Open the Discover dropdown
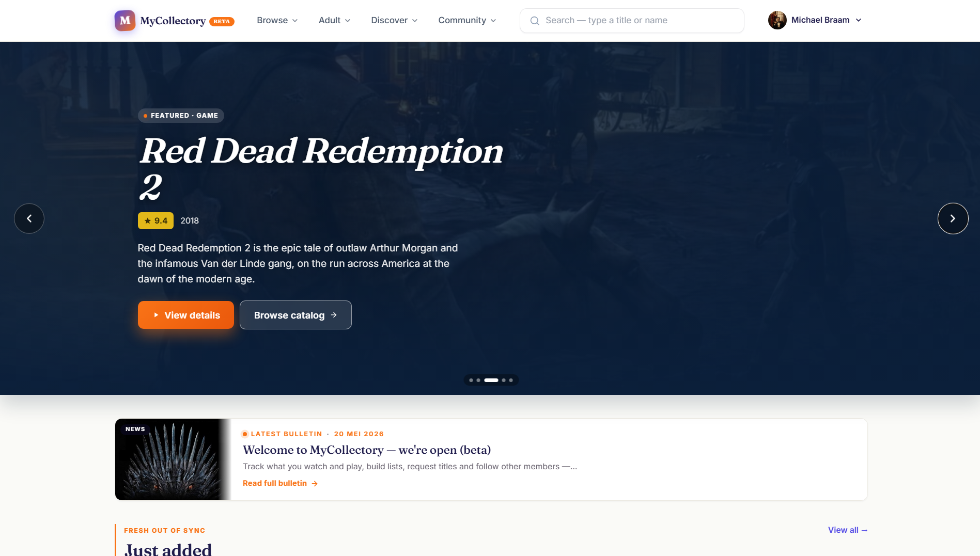Viewport: 980px width, 556px height. 394,20
